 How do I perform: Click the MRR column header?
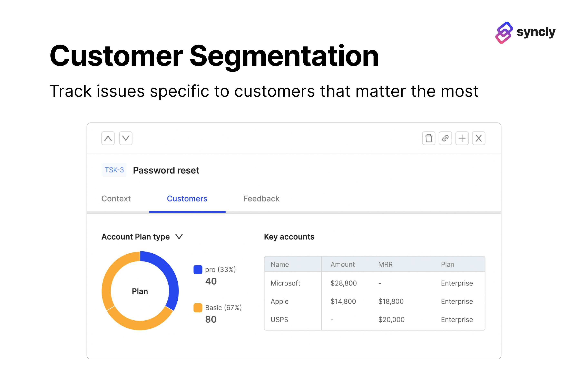(385, 264)
